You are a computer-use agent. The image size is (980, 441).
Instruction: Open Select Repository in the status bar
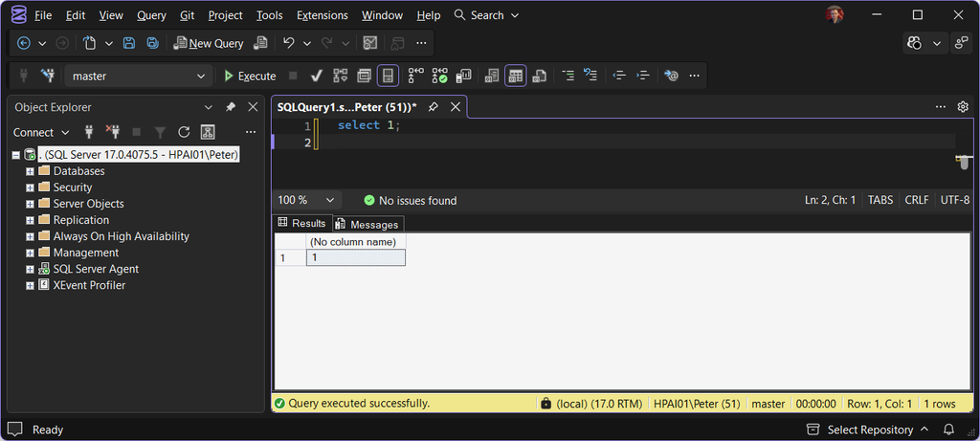click(x=867, y=430)
